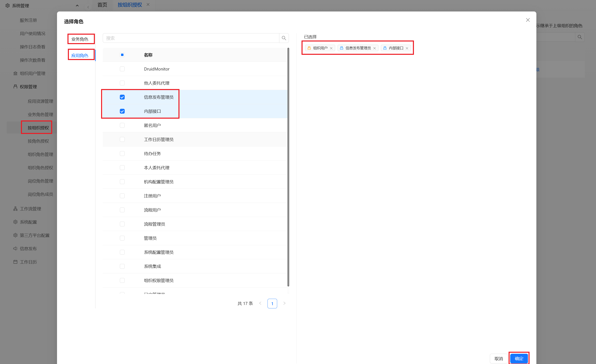
Task: Check the 匿名用户 checkbox
Action: [122, 125]
